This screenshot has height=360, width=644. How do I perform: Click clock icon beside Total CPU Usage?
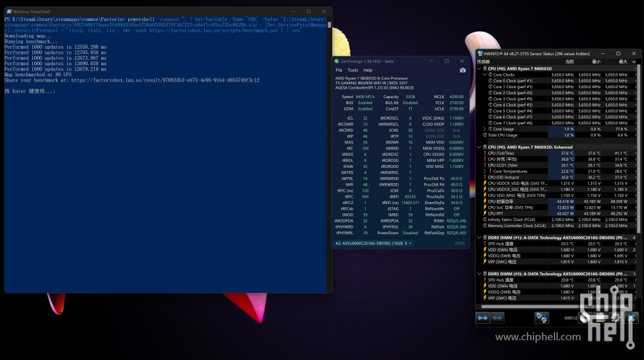(x=485, y=135)
